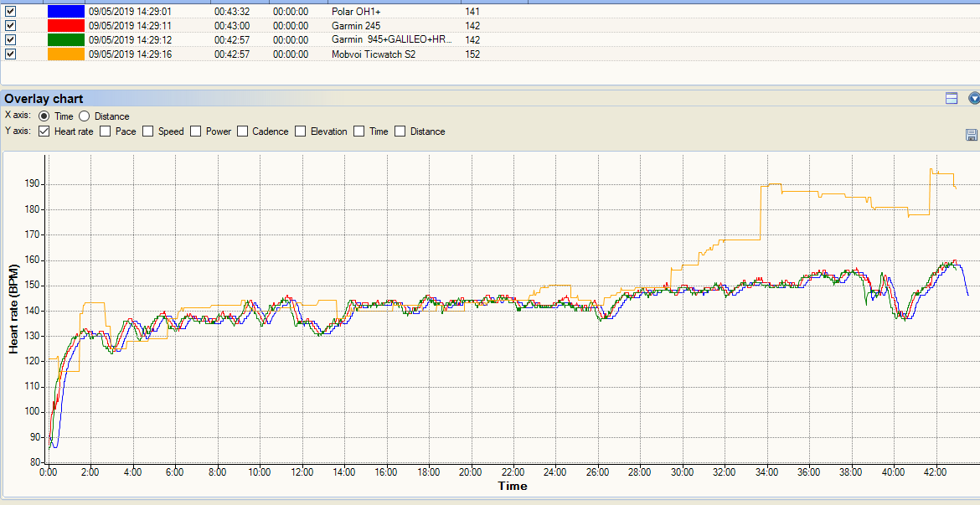Click the red Garmin 245 color swatch

coord(65,26)
